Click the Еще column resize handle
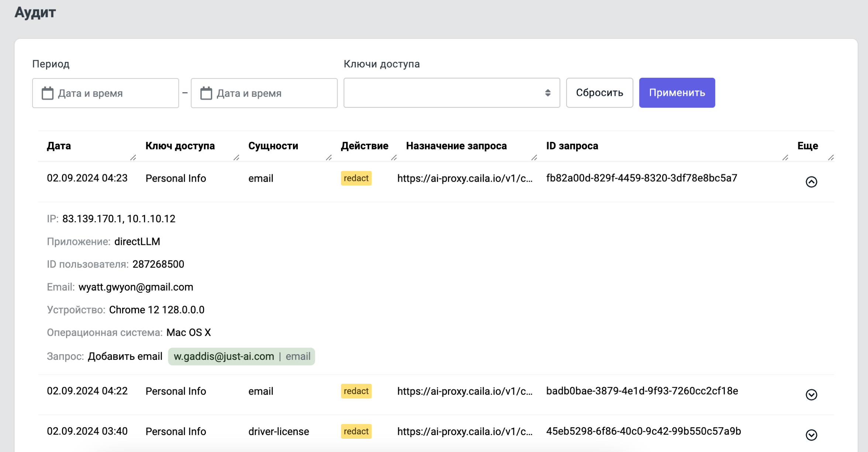The width and height of the screenshot is (868, 452). click(831, 158)
